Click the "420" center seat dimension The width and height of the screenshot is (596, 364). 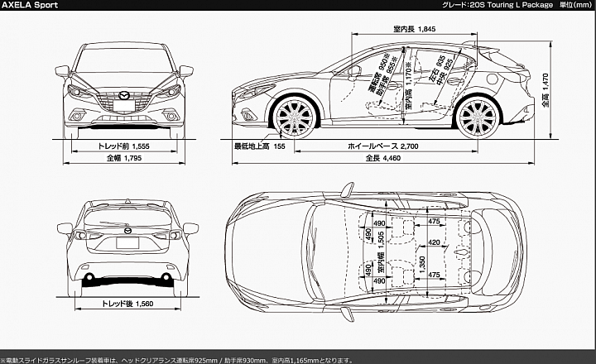(x=434, y=242)
